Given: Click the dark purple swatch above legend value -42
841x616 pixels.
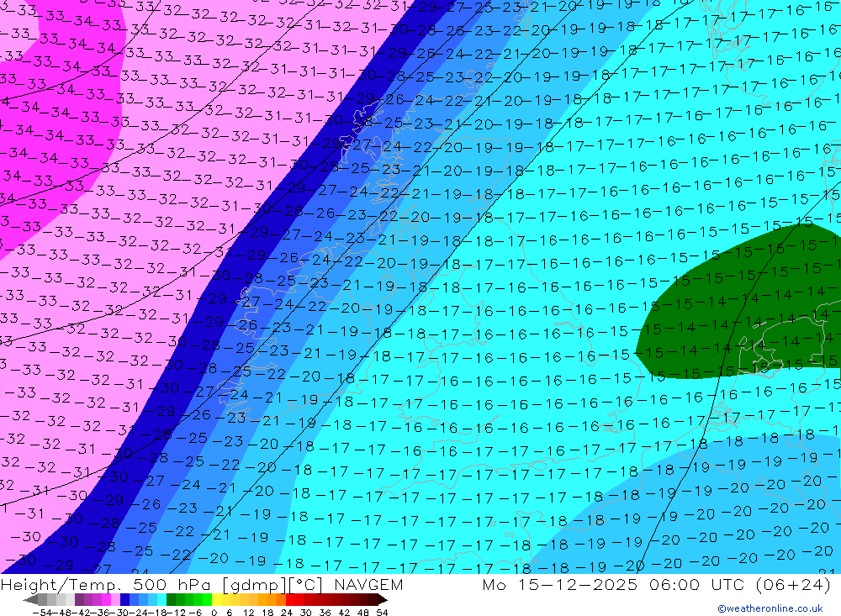Looking at the screenshot, I should click(x=79, y=600).
